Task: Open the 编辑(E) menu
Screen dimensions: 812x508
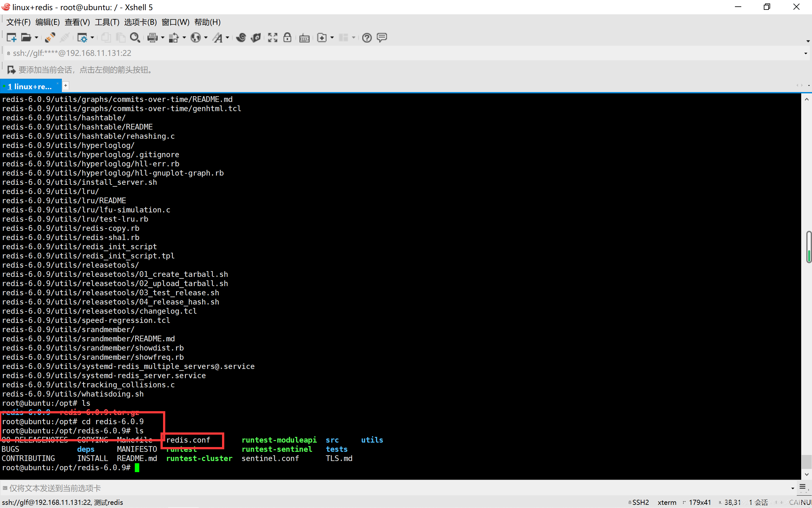Action: click(48, 22)
